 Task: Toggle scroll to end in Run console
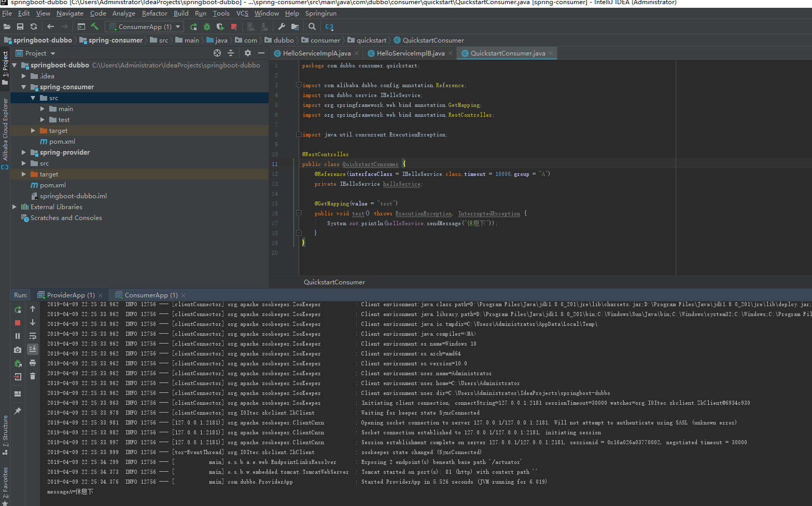33,349
